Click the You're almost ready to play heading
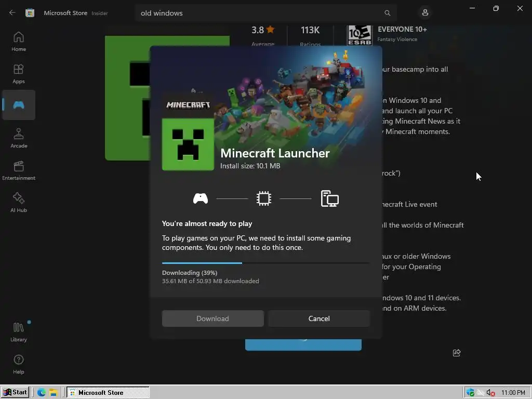532x399 pixels. 207,223
